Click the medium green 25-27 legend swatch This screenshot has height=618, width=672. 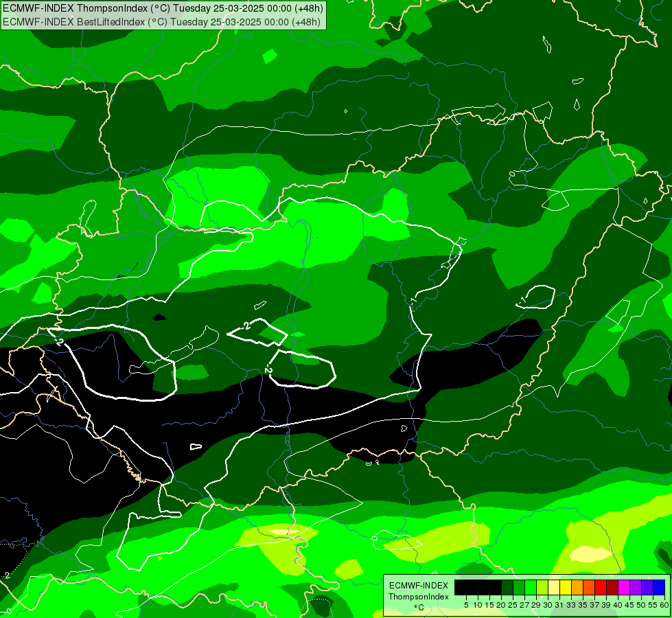(x=519, y=587)
